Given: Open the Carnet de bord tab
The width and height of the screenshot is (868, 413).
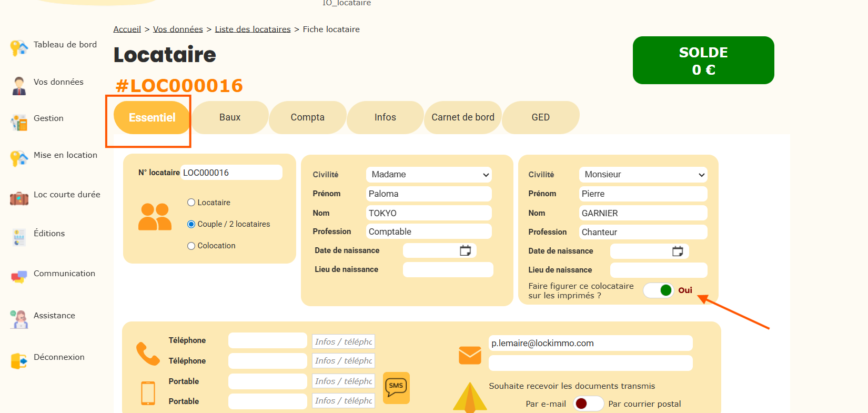Looking at the screenshot, I should point(463,117).
